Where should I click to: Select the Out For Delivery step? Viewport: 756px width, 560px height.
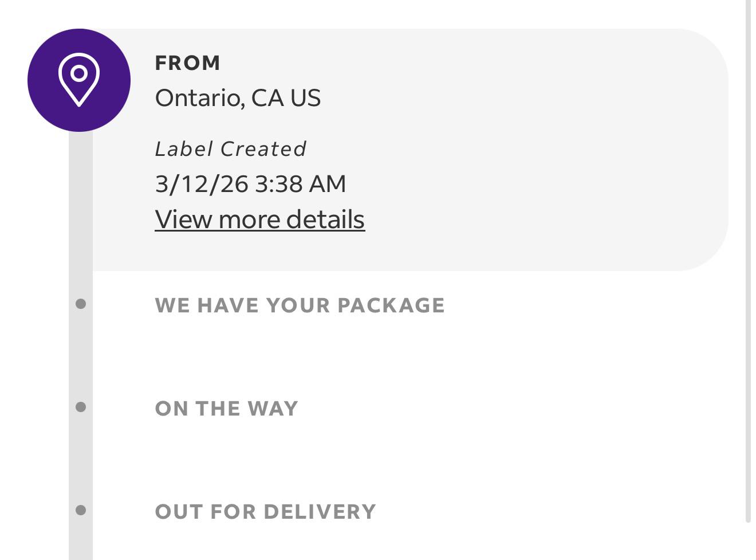265,512
